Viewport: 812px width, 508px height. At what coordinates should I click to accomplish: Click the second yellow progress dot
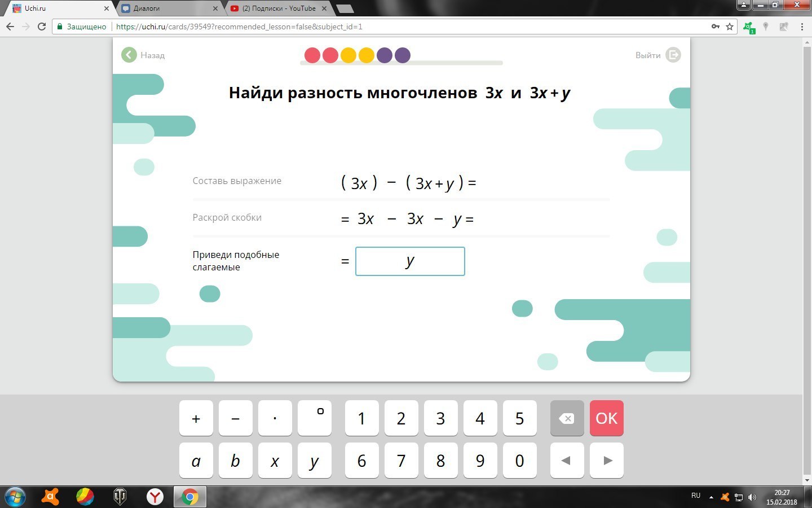367,55
